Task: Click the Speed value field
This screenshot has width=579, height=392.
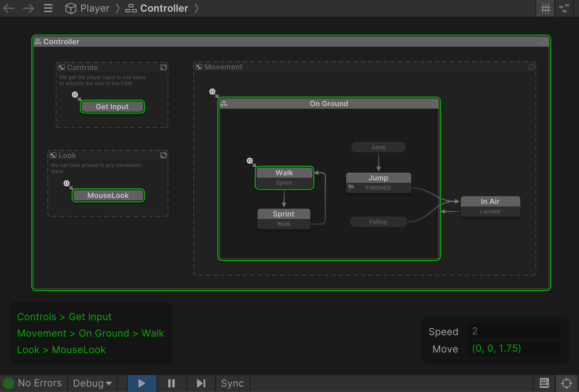Action: coord(513,331)
